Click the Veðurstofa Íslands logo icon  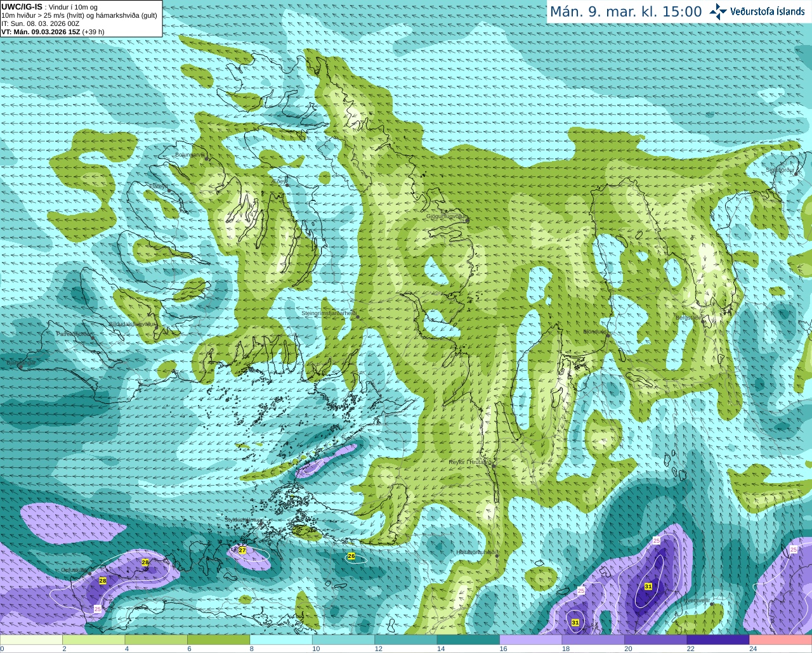pos(717,11)
